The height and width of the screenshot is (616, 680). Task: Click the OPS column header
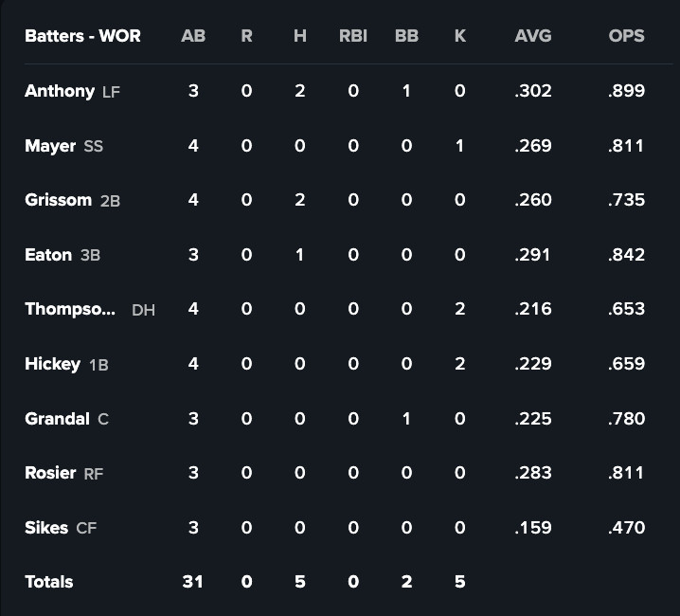[626, 36]
